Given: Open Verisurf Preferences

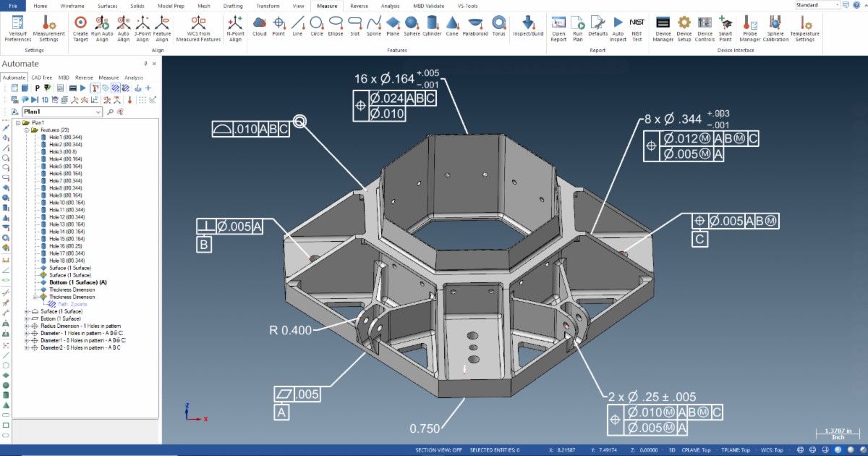Looking at the screenshot, I should tap(17, 28).
